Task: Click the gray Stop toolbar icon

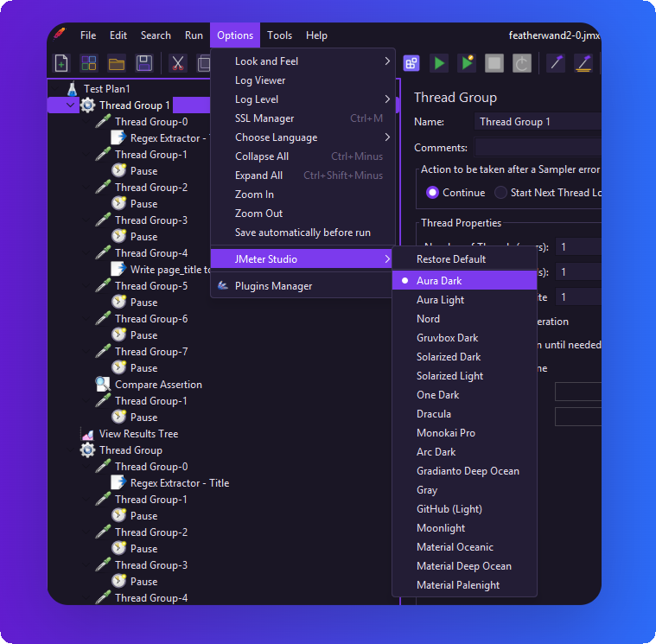Action: tap(494, 64)
